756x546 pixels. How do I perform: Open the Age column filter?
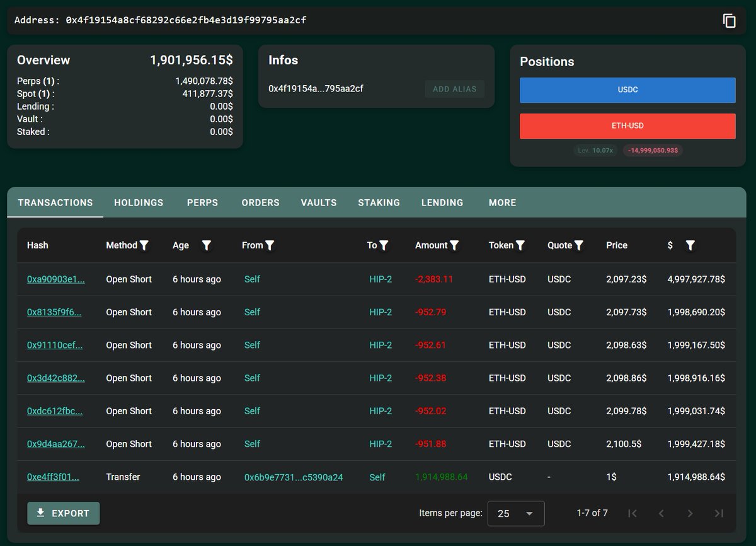(x=206, y=245)
